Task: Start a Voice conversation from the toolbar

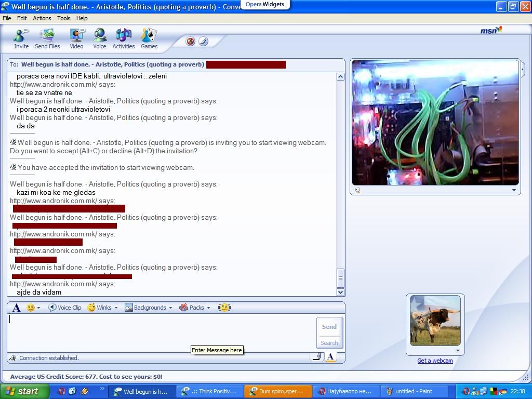Action: pyautogui.click(x=100, y=38)
